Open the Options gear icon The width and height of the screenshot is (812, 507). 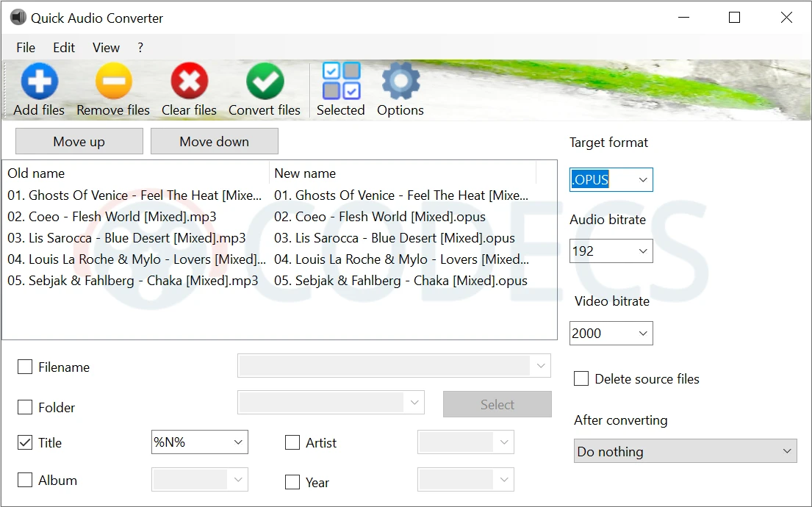tap(400, 82)
